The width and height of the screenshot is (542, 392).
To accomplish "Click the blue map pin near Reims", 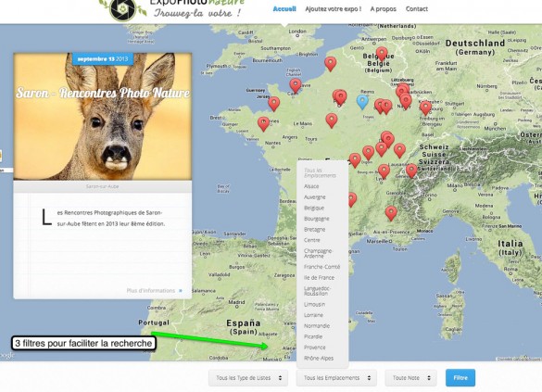I will pos(362,102).
